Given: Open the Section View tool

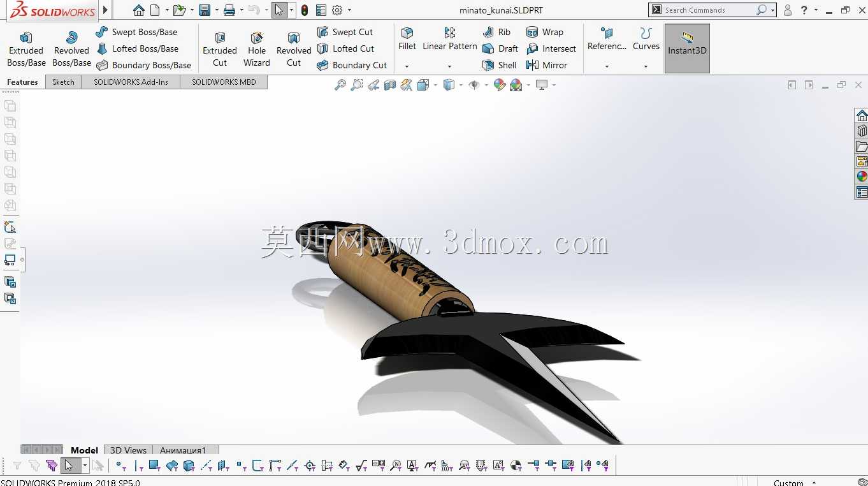Looking at the screenshot, I should point(390,85).
